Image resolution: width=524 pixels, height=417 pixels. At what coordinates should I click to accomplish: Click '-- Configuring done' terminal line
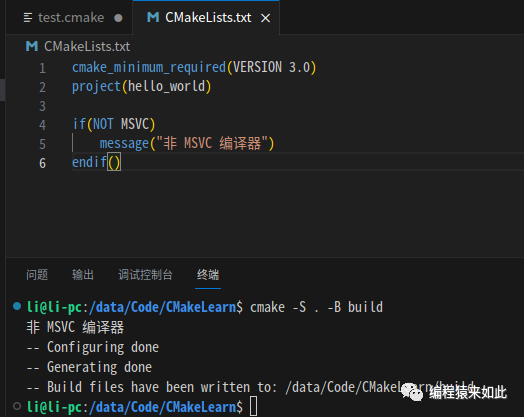[x=93, y=348]
